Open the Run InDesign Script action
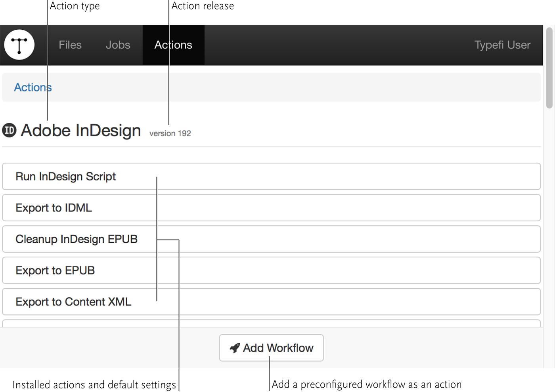The height and width of the screenshot is (392, 555). point(271,176)
